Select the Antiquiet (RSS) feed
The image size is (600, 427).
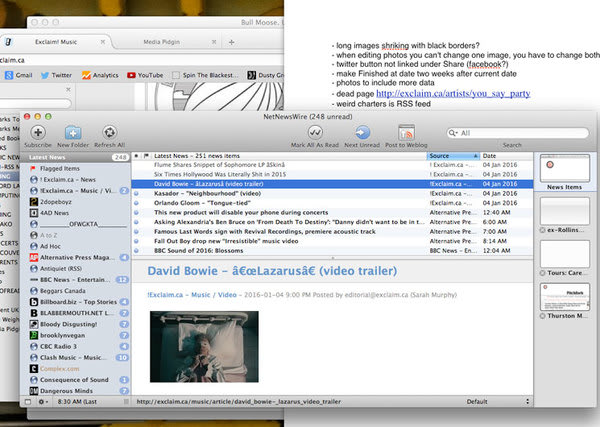coord(75,269)
